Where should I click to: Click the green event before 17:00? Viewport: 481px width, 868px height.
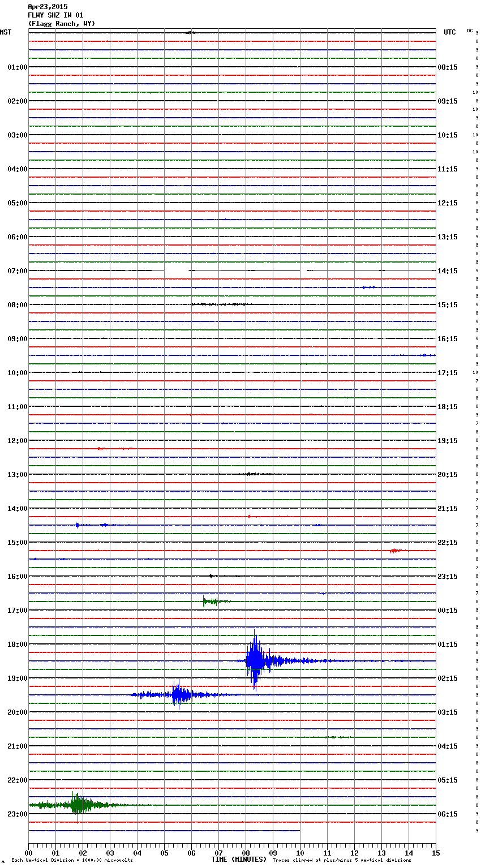[212, 601]
